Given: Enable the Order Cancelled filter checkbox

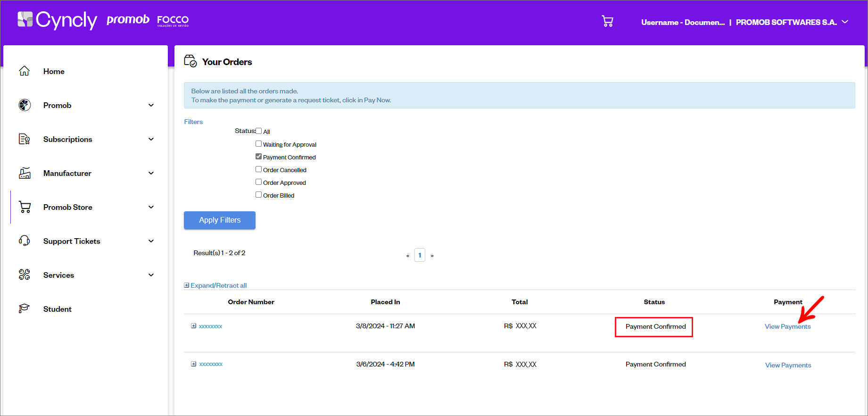Looking at the screenshot, I should coord(258,169).
